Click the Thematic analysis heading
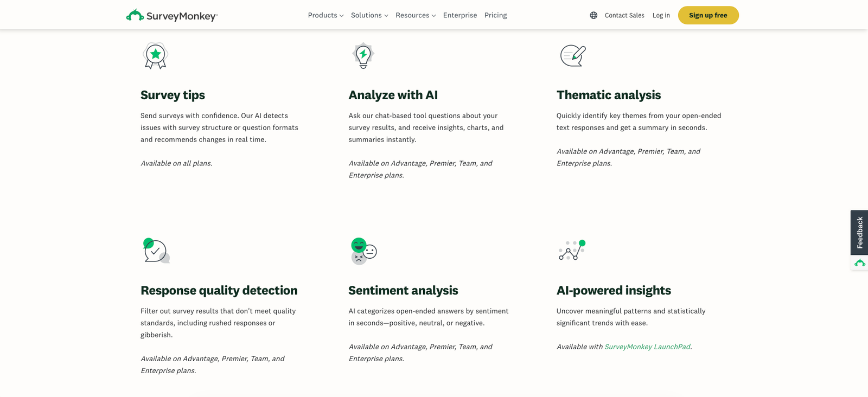The width and height of the screenshot is (868, 397). (x=609, y=95)
